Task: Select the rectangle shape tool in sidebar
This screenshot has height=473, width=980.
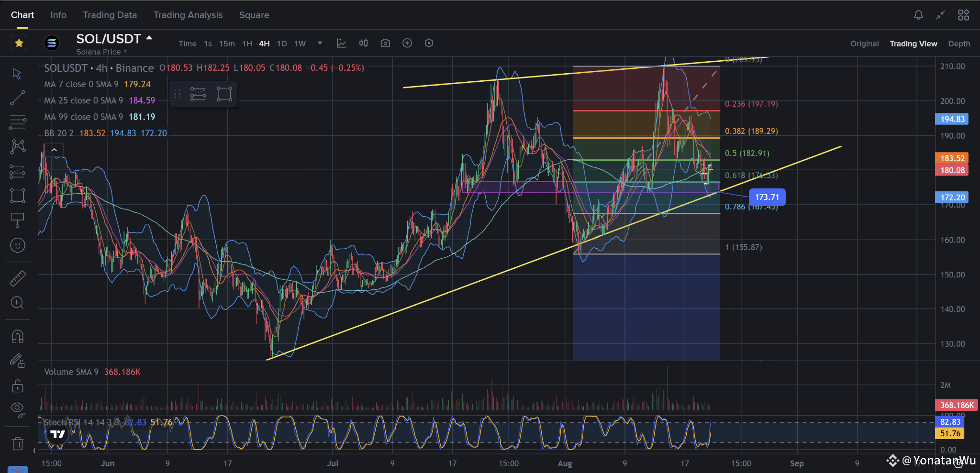Action: pyautogui.click(x=18, y=196)
